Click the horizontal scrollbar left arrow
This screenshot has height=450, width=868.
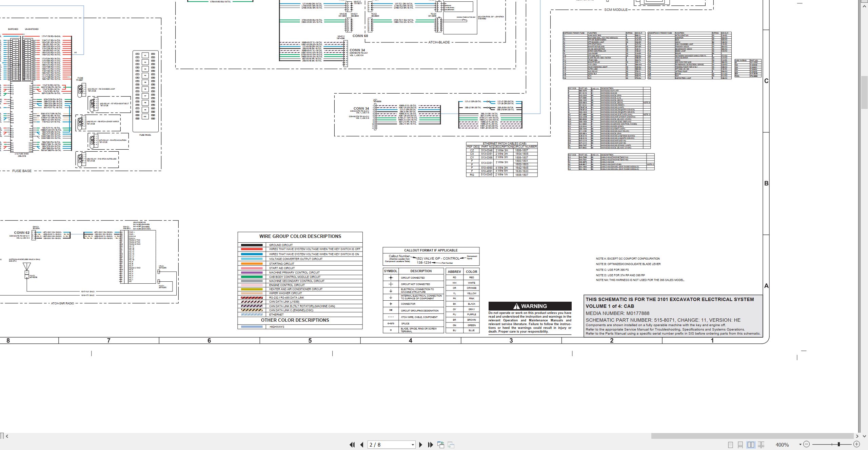[7, 436]
